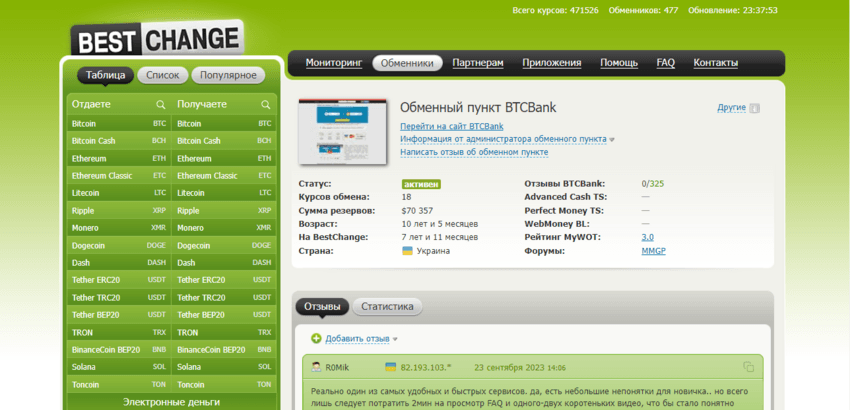Click the green plus icon near Добавить отзыв
Screen dimensions: 850x410
pos(316,339)
